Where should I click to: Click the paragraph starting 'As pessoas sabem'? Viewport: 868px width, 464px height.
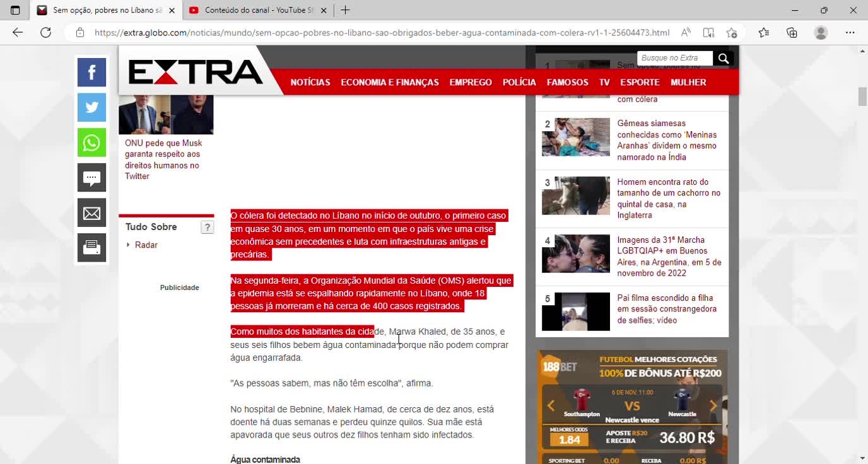332,383
